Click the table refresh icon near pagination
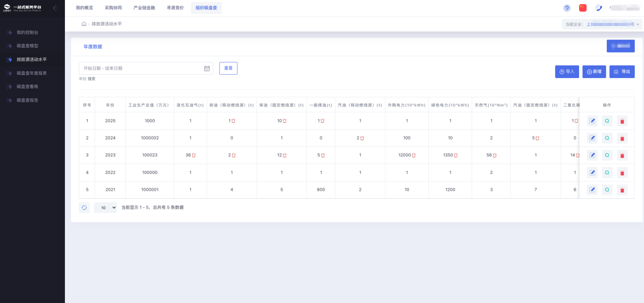The height and width of the screenshot is (303, 644). [84, 208]
